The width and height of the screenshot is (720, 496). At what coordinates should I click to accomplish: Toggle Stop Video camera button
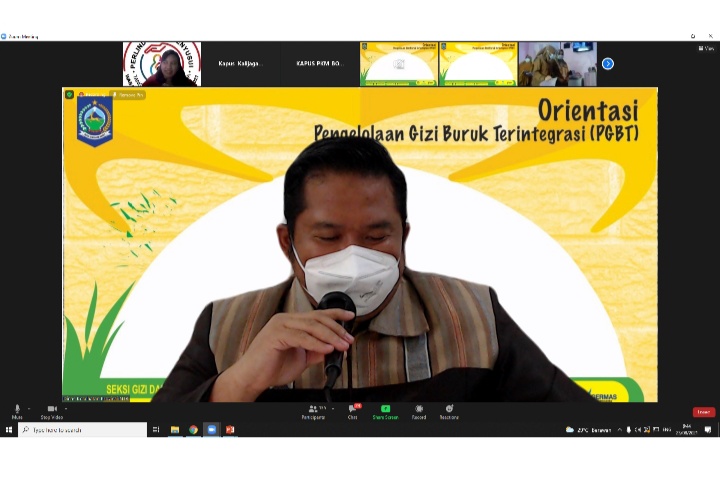click(52, 409)
